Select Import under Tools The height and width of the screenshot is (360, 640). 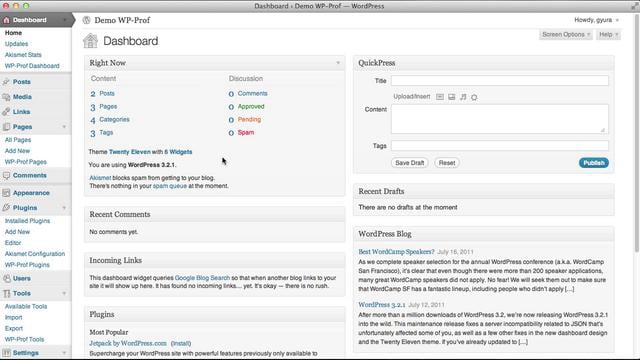tap(13, 318)
